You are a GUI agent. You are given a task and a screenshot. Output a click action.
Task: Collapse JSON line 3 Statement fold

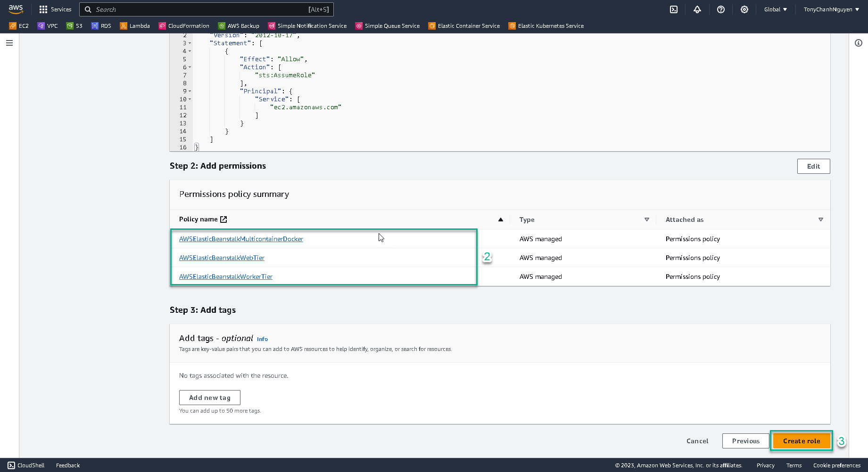(190, 43)
